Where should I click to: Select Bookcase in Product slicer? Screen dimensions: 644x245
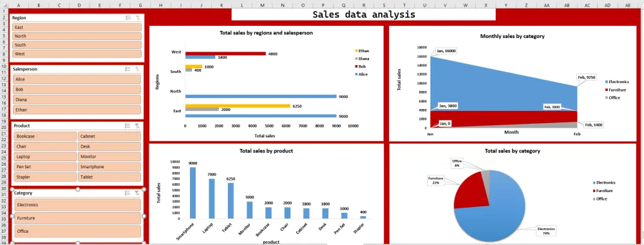tap(45, 136)
